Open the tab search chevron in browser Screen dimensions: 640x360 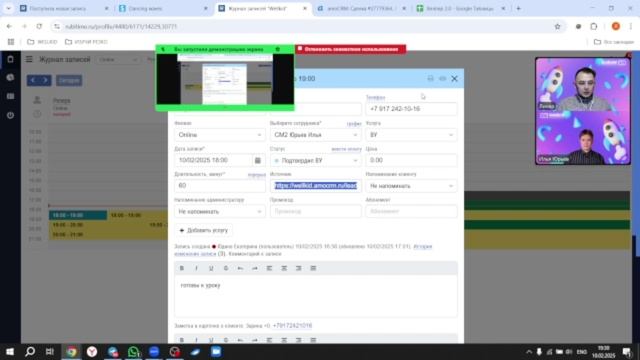(x=8, y=8)
